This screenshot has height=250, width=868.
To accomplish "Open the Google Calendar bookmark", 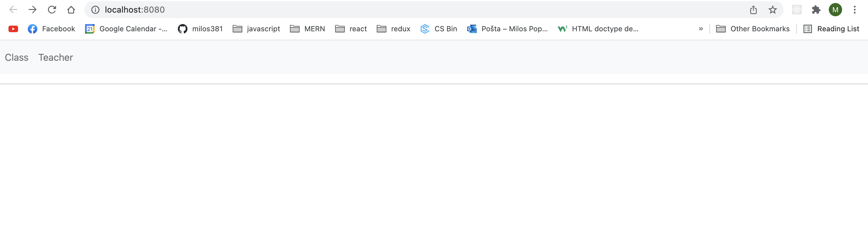I will (126, 29).
